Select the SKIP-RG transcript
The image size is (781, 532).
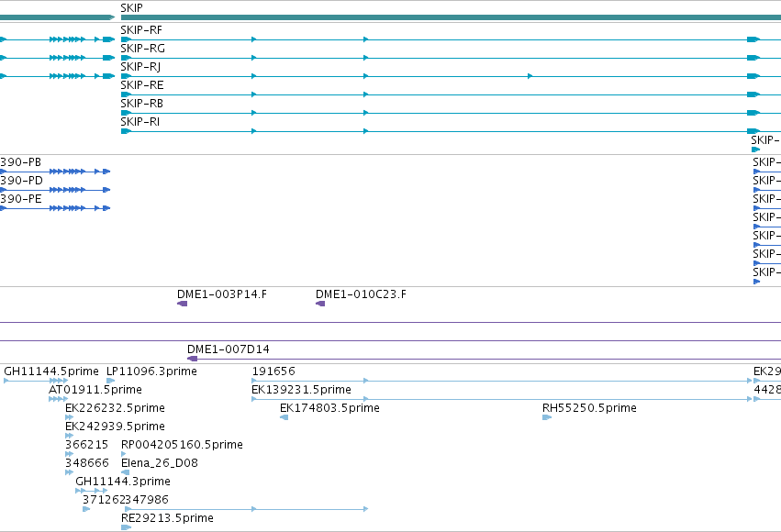coord(142,49)
